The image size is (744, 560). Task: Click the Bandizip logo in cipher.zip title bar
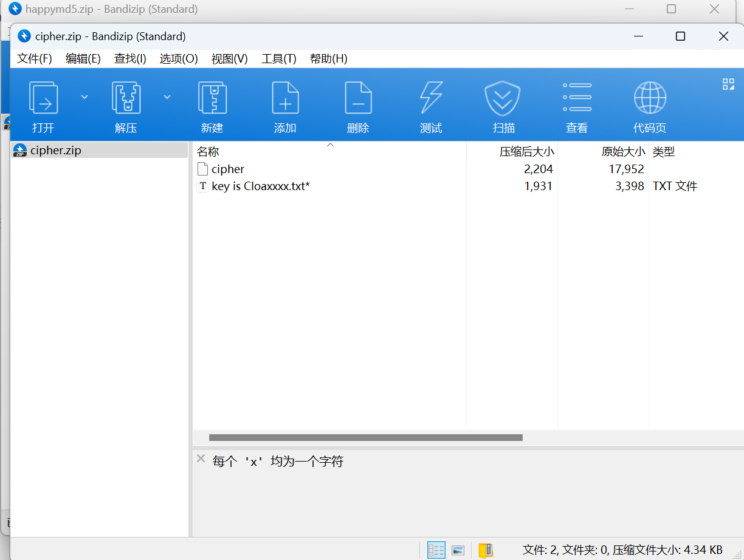tap(24, 36)
